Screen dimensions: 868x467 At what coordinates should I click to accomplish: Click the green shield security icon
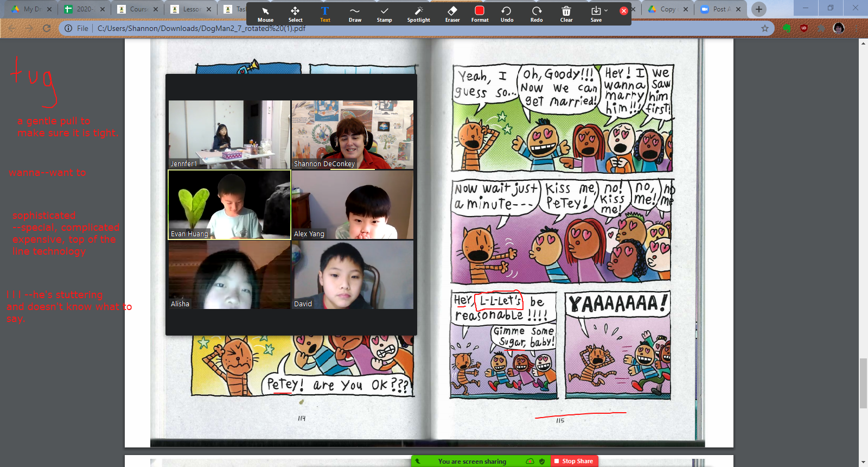point(542,462)
